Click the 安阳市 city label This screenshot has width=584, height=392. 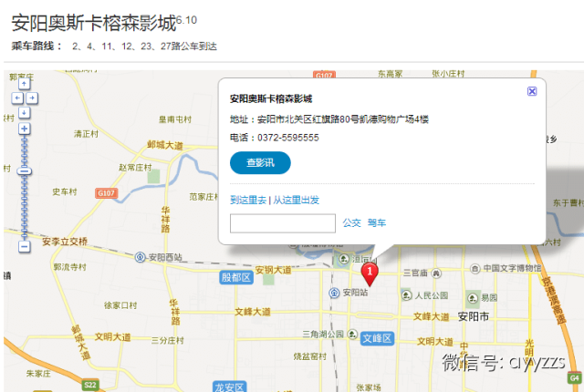tap(474, 316)
